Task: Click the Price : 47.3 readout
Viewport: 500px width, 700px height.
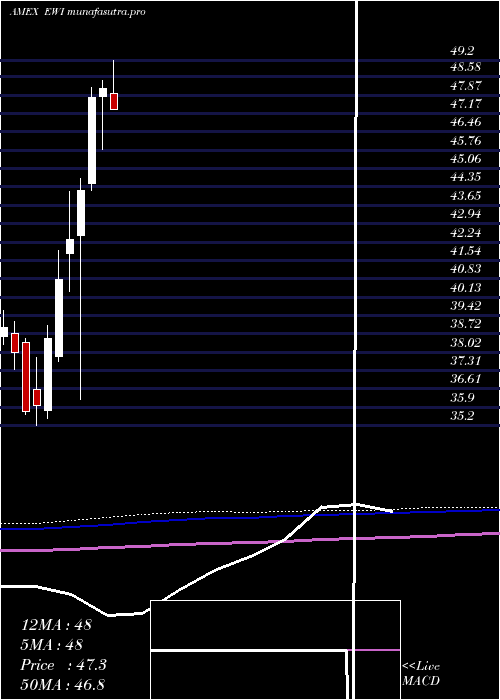Action: (x=63, y=665)
